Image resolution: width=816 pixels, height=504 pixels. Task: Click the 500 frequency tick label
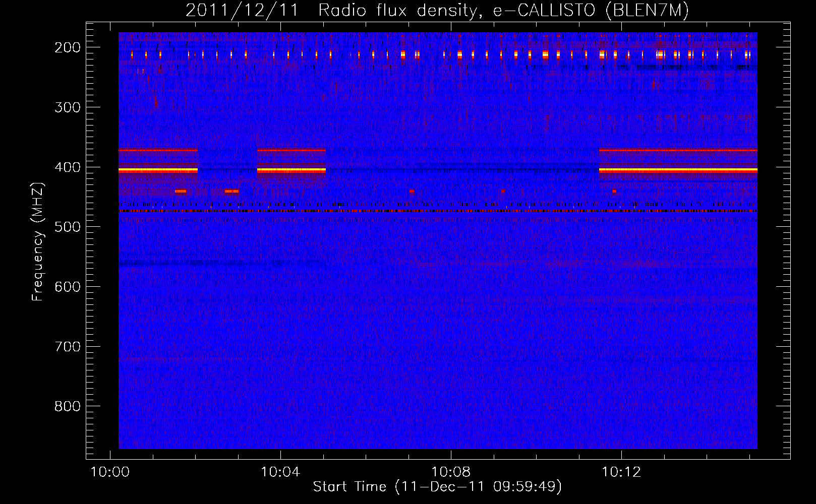click(x=67, y=227)
